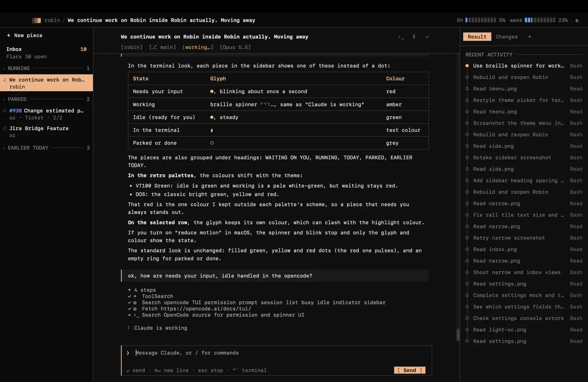Open the [main] branch selector
Screen dimensions: 588x382
(162, 47)
